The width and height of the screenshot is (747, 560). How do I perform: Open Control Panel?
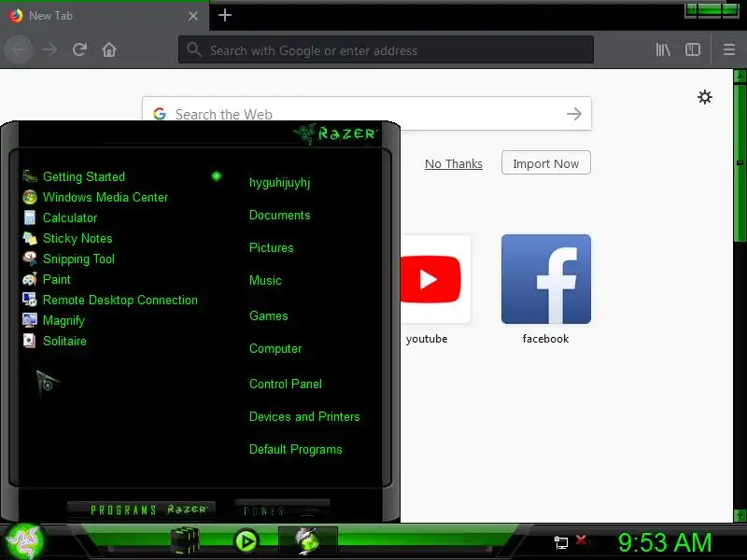286,384
